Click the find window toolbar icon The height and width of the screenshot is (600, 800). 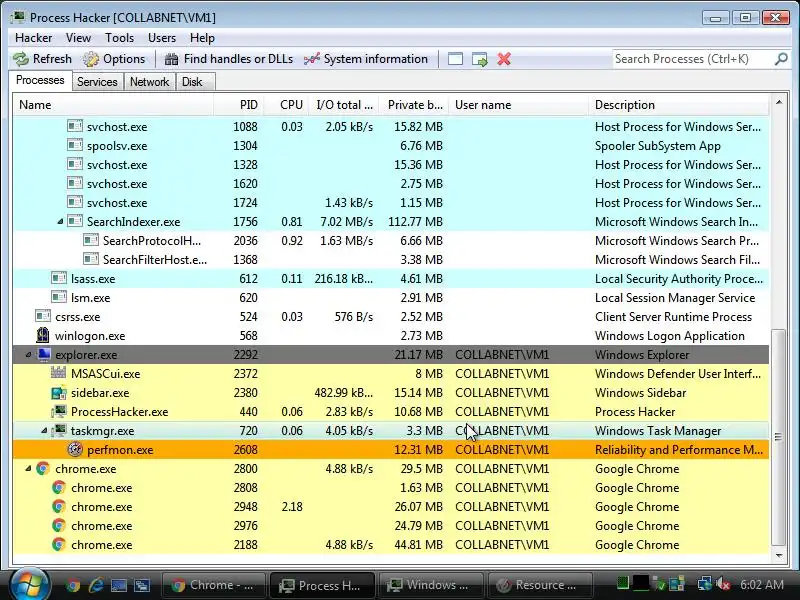pyautogui.click(x=455, y=59)
